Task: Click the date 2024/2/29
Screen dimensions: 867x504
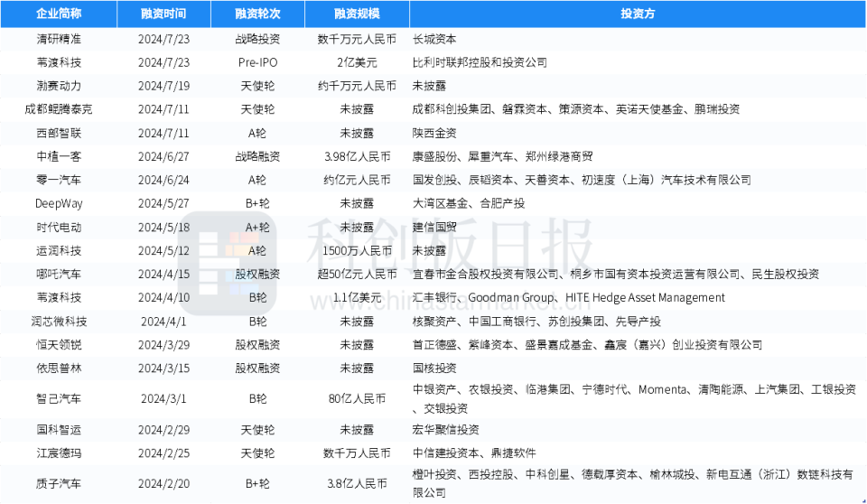Action: coord(163,430)
